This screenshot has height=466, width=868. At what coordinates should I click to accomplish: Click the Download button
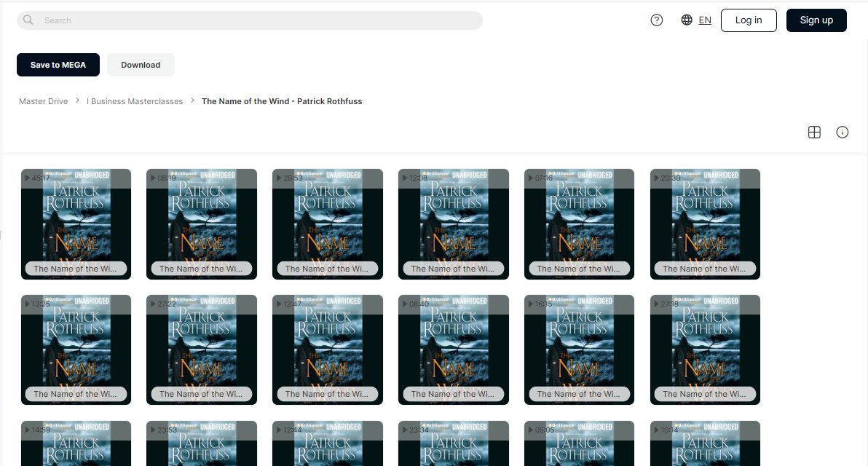141,65
